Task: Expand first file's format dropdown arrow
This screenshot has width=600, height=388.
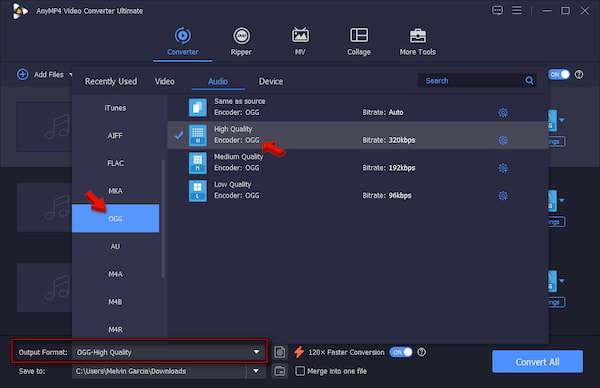Action: tap(562, 120)
